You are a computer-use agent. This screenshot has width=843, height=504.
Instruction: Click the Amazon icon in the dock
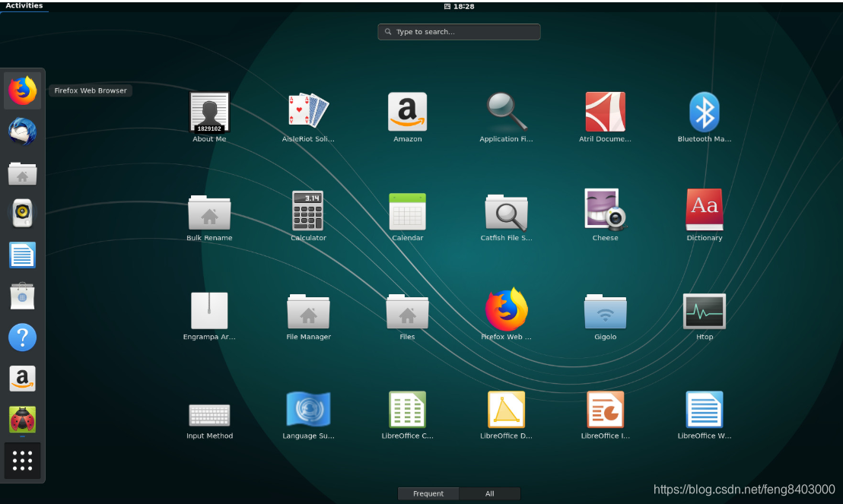coord(23,379)
